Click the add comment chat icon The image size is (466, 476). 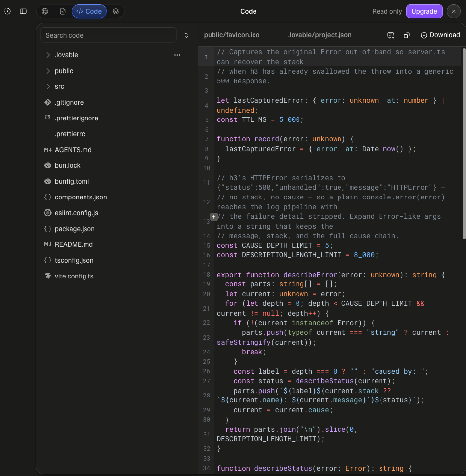(x=391, y=35)
